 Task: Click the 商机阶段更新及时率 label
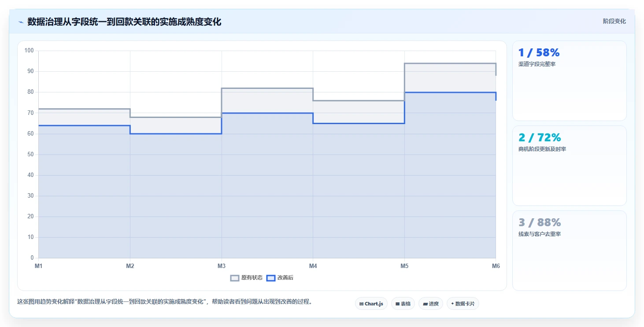[542, 149]
